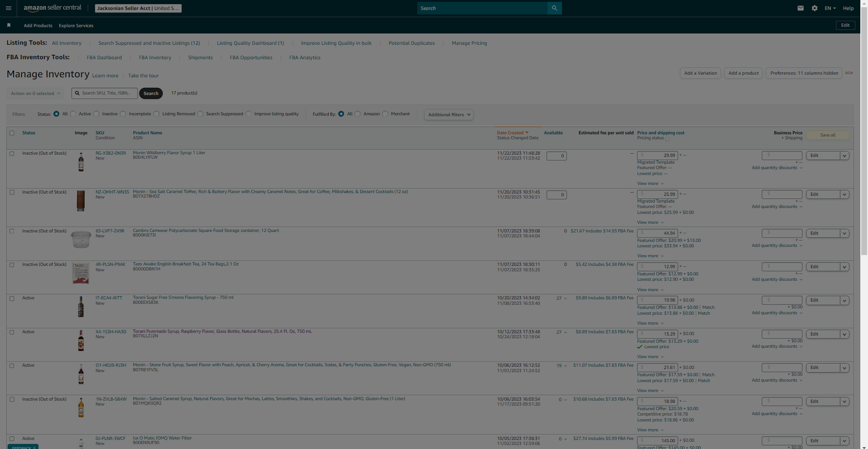Click Add a Variation button
This screenshot has width=868, height=449.
point(700,73)
